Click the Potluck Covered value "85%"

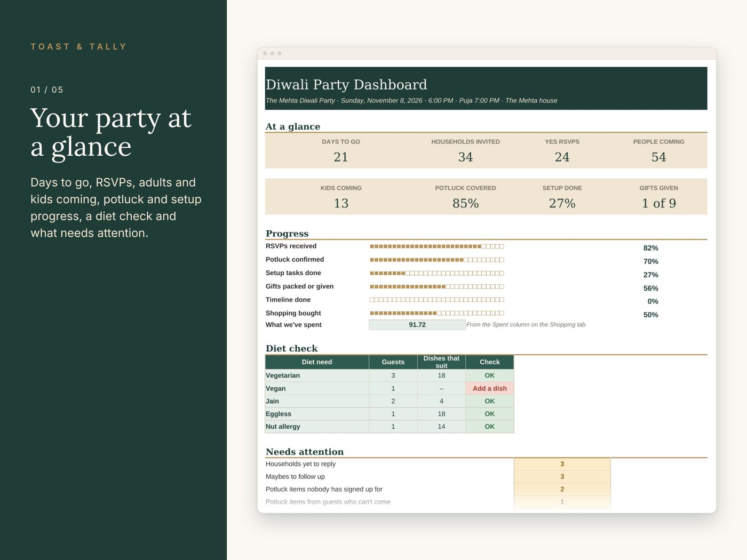tap(465, 203)
